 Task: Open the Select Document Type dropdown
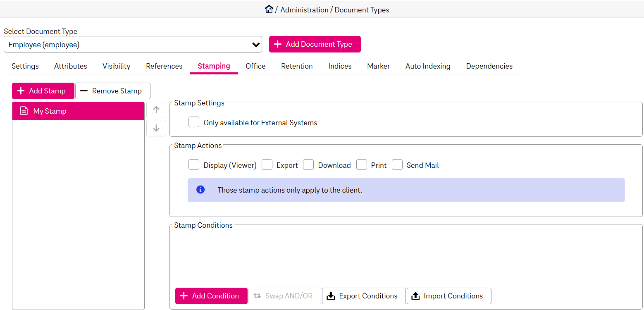pos(133,45)
